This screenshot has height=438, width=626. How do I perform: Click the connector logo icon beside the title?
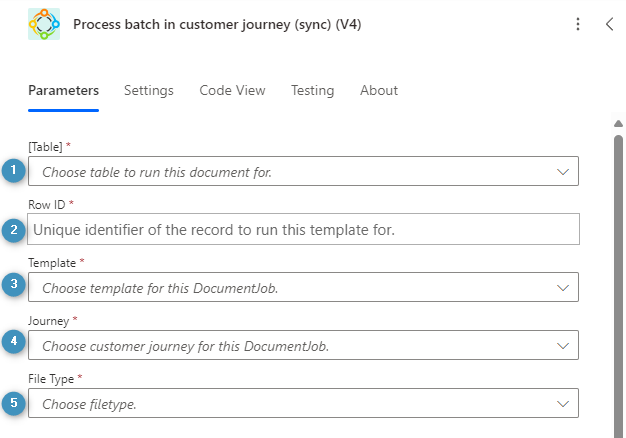click(44, 24)
